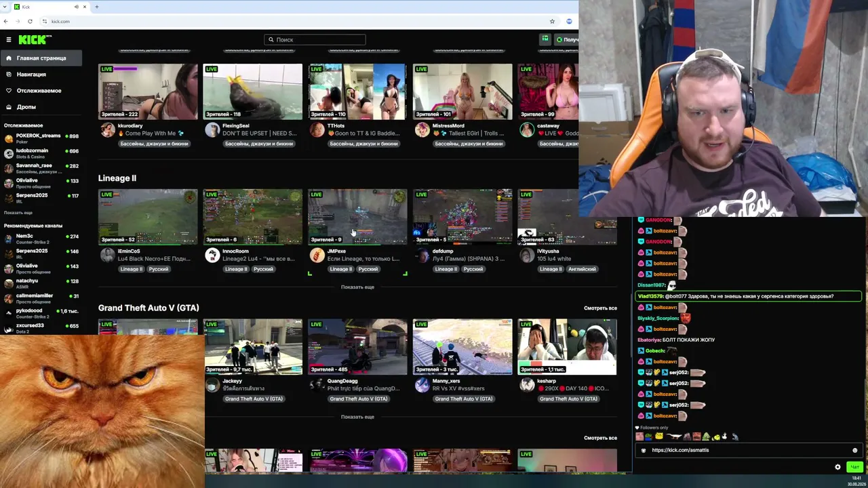Viewport: 868px width, 488px height.
Task: Close the Kick browser tab
Action: pos(85,7)
